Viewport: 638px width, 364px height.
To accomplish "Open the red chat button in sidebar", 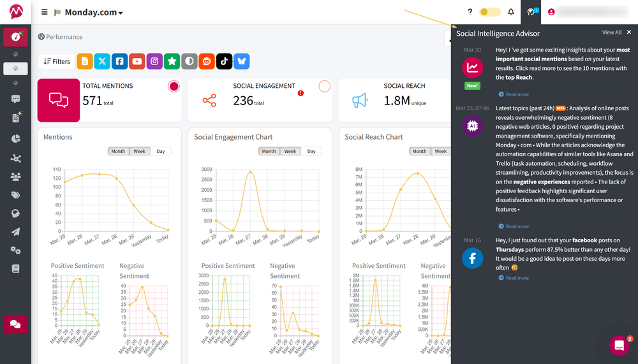I will [16, 324].
